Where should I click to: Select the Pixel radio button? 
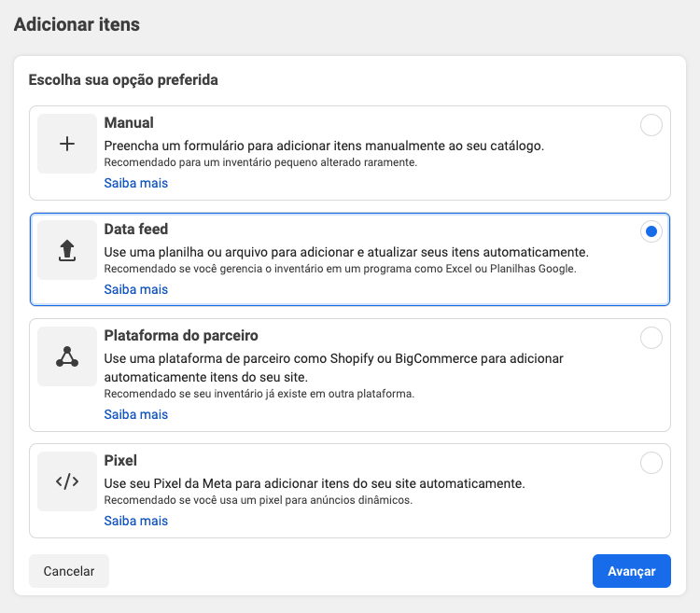point(651,463)
